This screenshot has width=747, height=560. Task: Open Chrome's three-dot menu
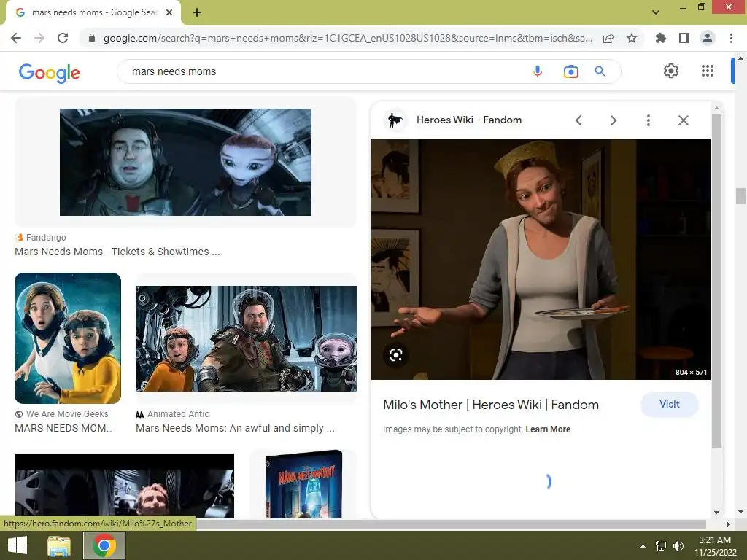(731, 38)
